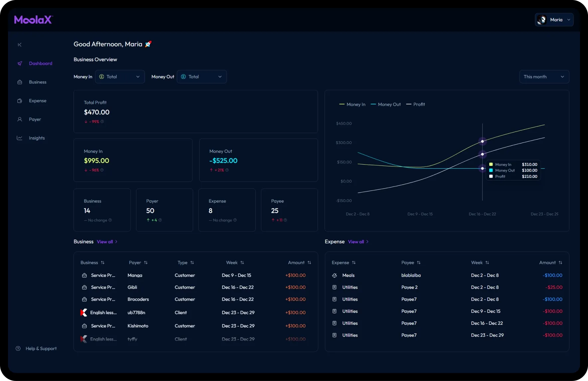
Task: Go to Payer section in sidebar
Action: coord(35,119)
